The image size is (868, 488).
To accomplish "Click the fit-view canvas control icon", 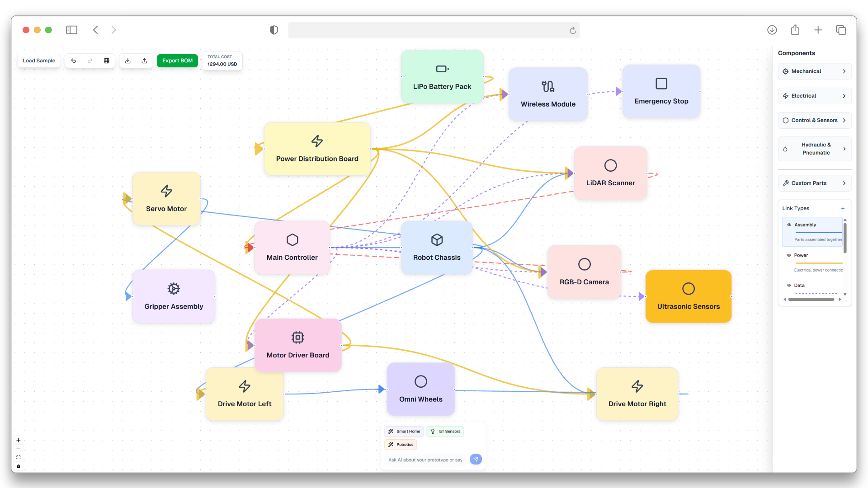I will coord(19,457).
